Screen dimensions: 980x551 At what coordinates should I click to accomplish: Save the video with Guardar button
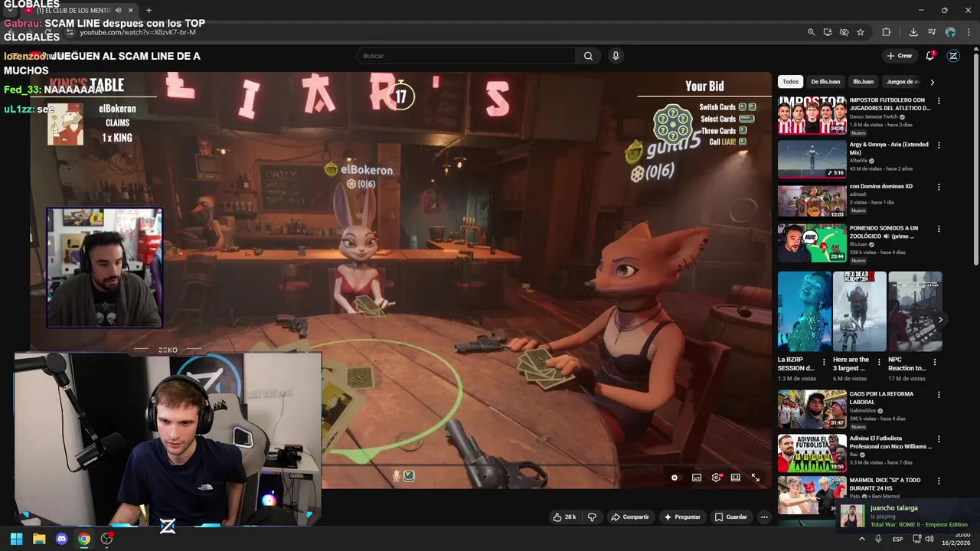(731, 517)
